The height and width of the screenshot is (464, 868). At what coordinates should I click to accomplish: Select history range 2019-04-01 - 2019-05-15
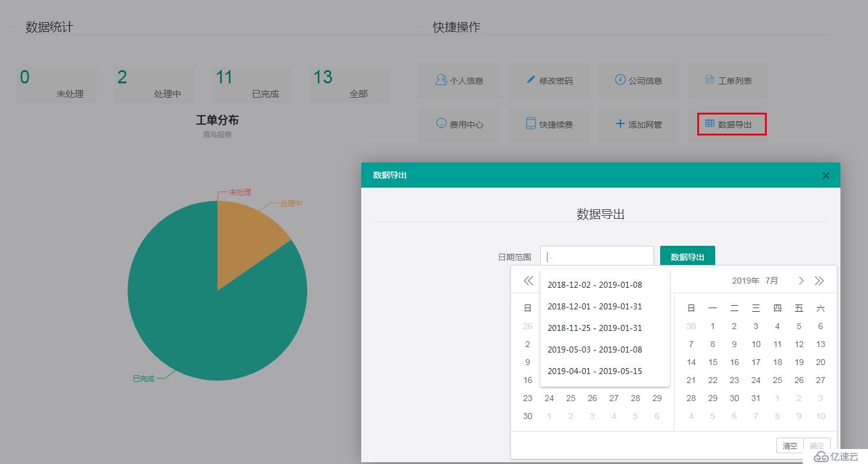605,371
